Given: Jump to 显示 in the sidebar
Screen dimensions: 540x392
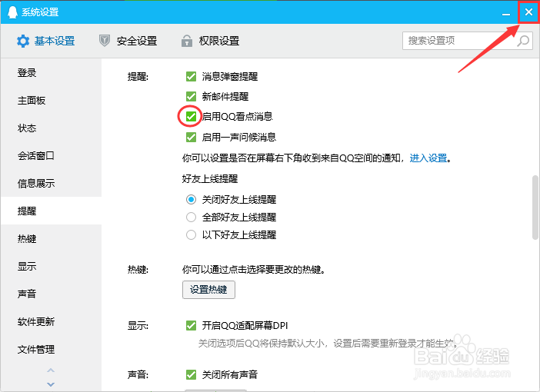Looking at the screenshot, I should coord(51,266).
